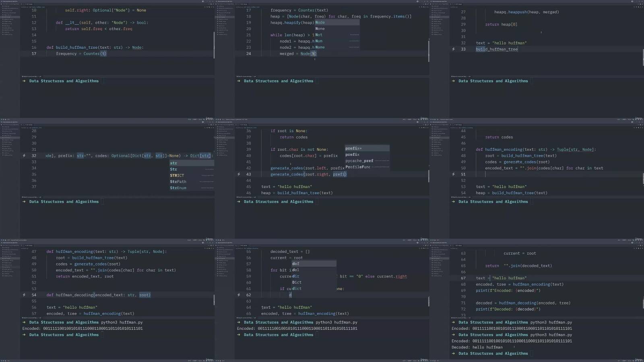644x362 pixels.
Task: Click 'Decoded: hello huffman' terminal output
Action: [477, 347]
